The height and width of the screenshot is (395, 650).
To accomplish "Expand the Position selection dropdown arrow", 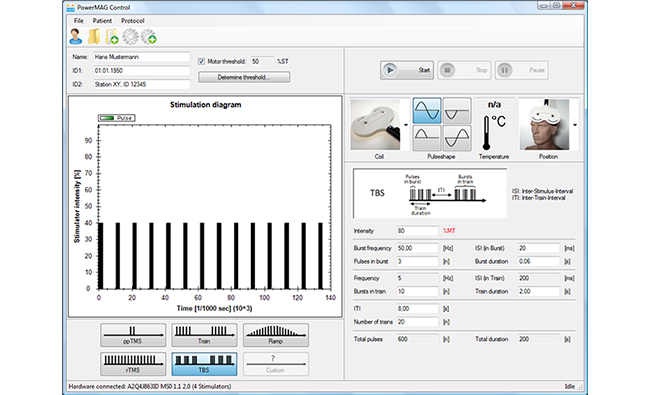I will coord(575,125).
